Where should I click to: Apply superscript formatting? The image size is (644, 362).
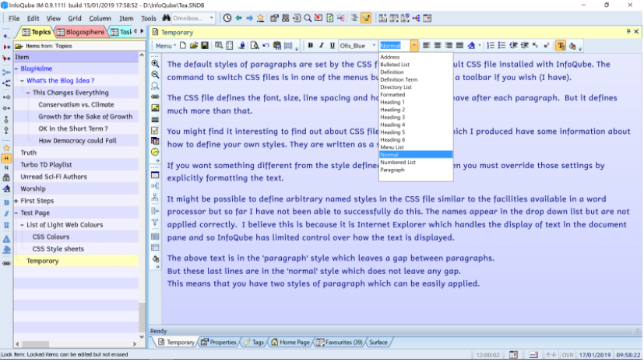(546, 46)
